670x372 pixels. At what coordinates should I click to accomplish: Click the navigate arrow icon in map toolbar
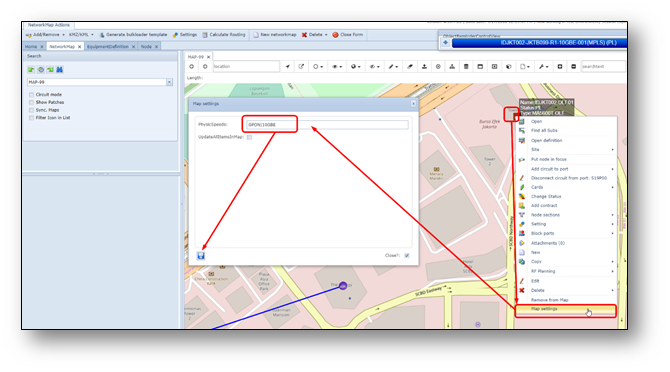288,67
